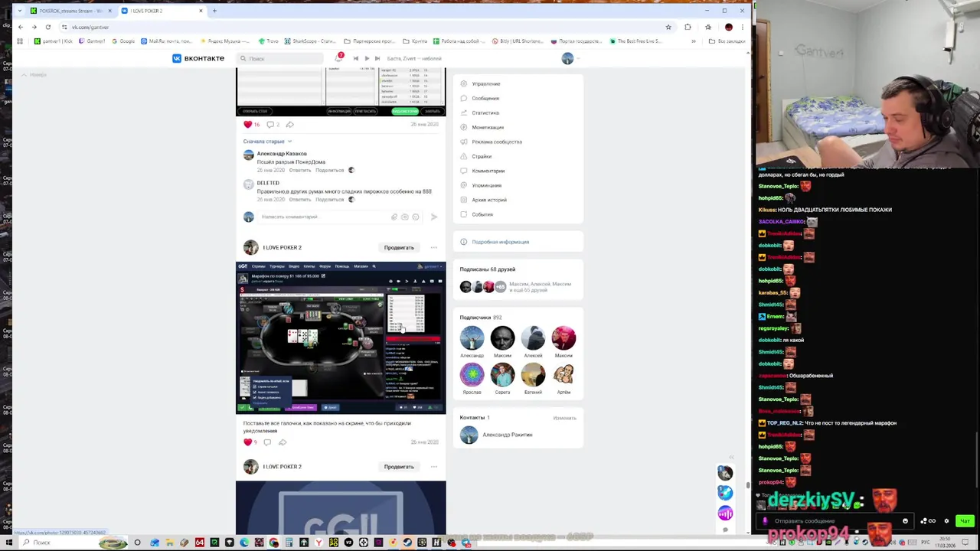Attach a file to the comment
The image size is (980, 551).
[394, 217]
